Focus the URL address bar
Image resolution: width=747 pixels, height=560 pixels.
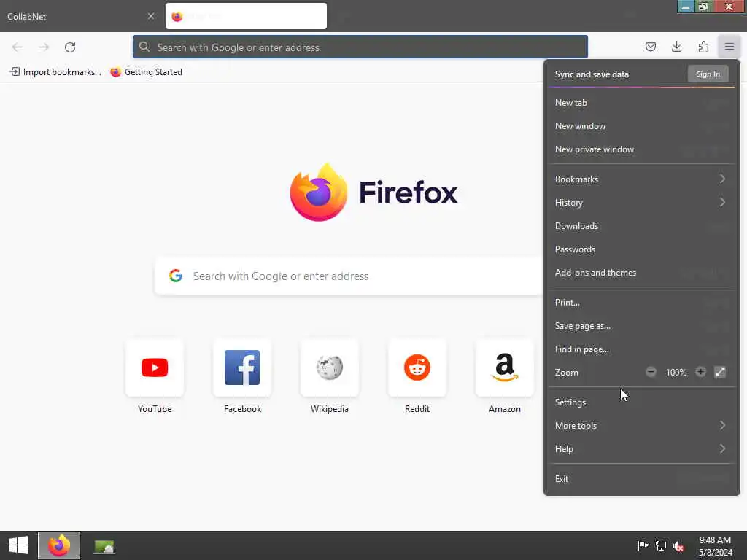pyautogui.click(x=360, y=47)
